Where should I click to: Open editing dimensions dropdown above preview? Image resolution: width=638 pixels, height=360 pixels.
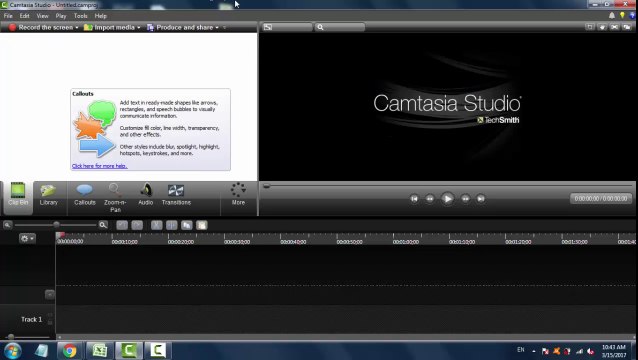(286, 27)
